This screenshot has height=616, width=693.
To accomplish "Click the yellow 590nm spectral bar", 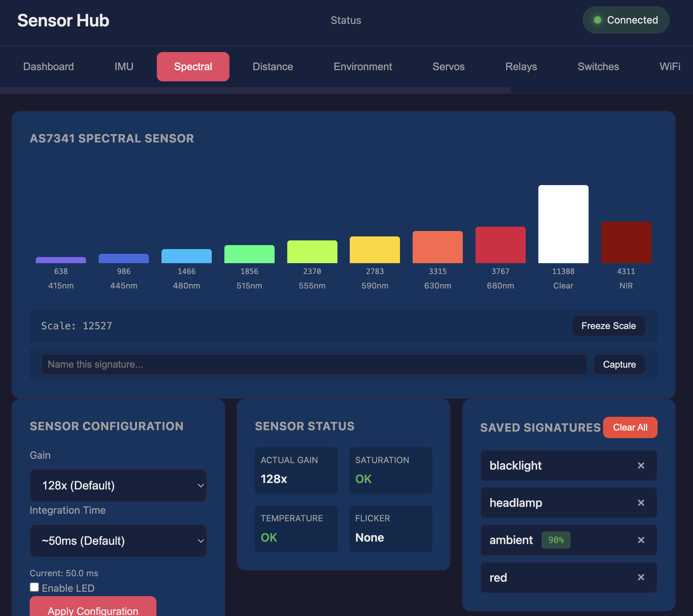I will (x=375, y=250).
